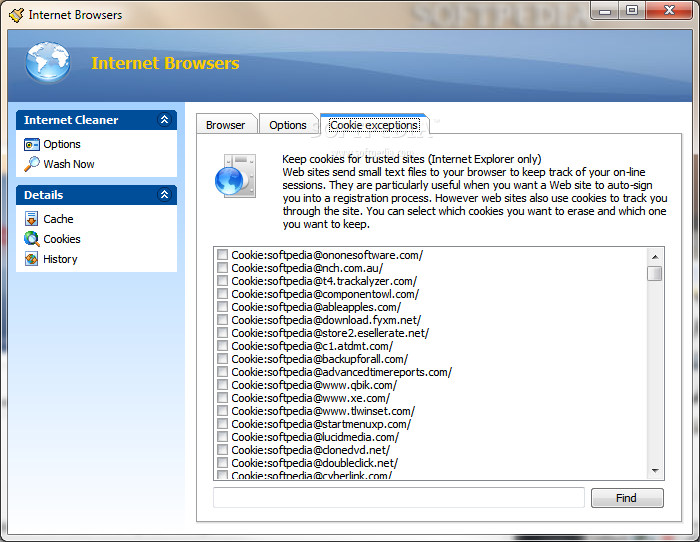Check the nch.com.au cookie box
The height and width of the screenshot is (542, 700).
(x=222, y=268)
